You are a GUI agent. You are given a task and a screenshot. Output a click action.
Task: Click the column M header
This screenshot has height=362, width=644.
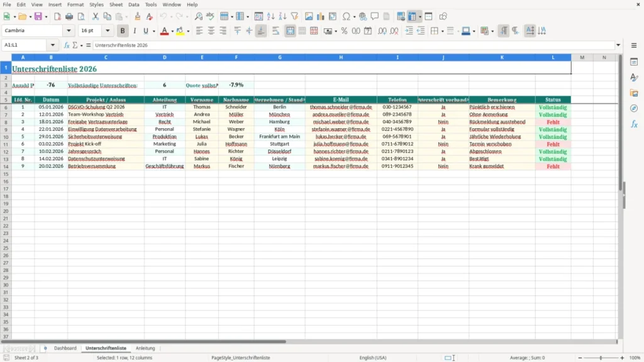(x=582, y=57)
